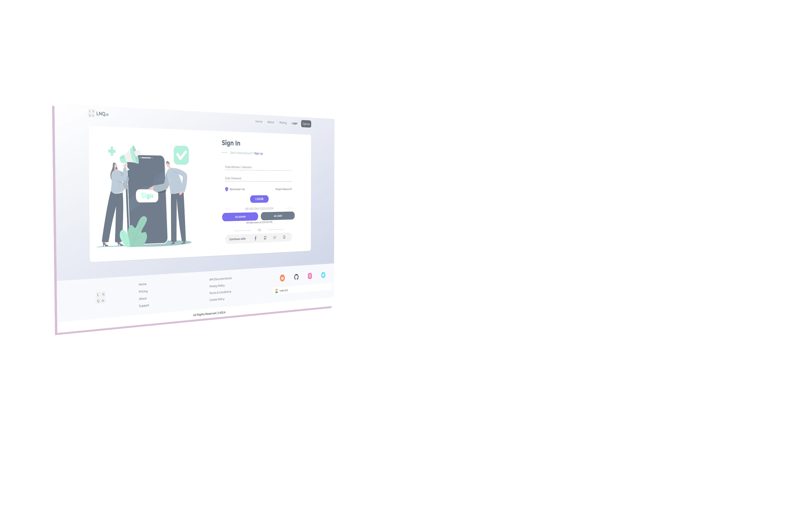798x532 pixels.
Task: Click the Twitter footer icon
Action: coord(323,275)
